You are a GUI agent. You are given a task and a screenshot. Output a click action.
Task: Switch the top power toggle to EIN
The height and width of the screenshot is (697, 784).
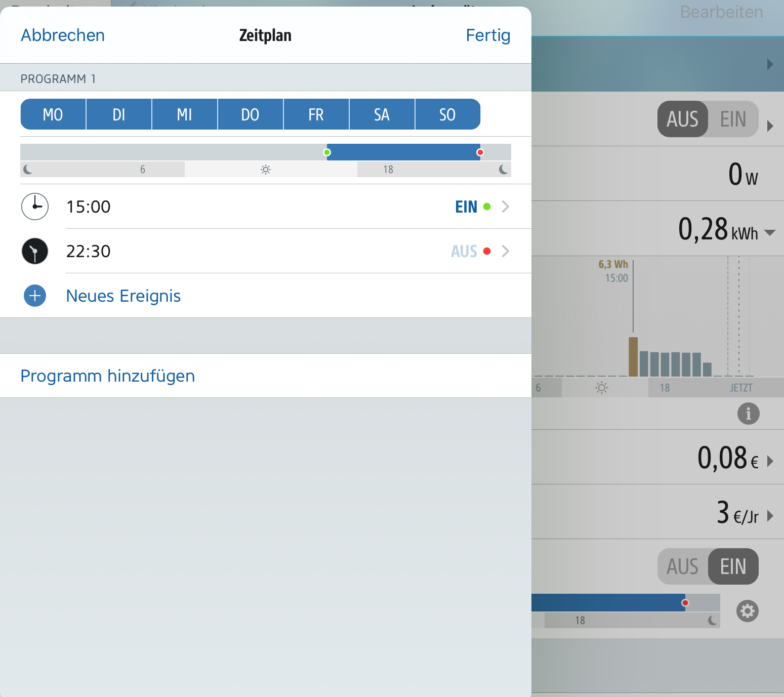click(733, 119)
